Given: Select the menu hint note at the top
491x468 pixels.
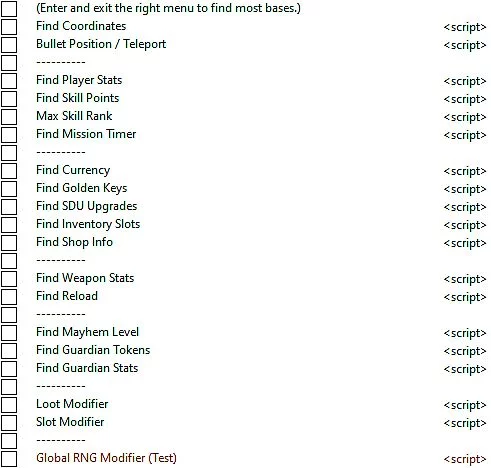Looking at the screenshot, I should click(x=168, y=8).
